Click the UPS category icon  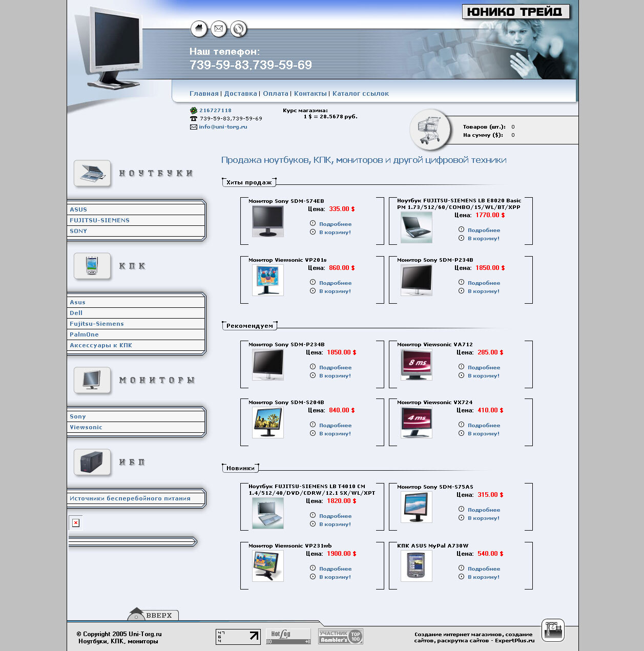[x=92, y=462]
